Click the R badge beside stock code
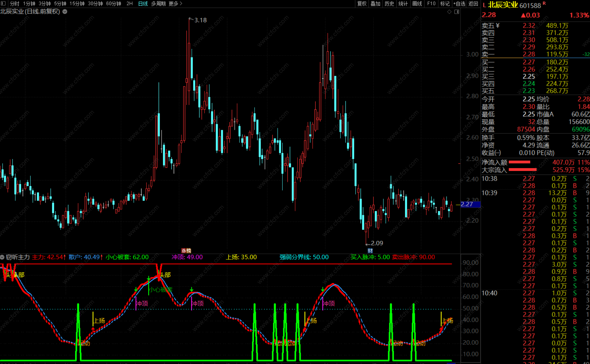590x364 pixels. (x=544, y=3)
